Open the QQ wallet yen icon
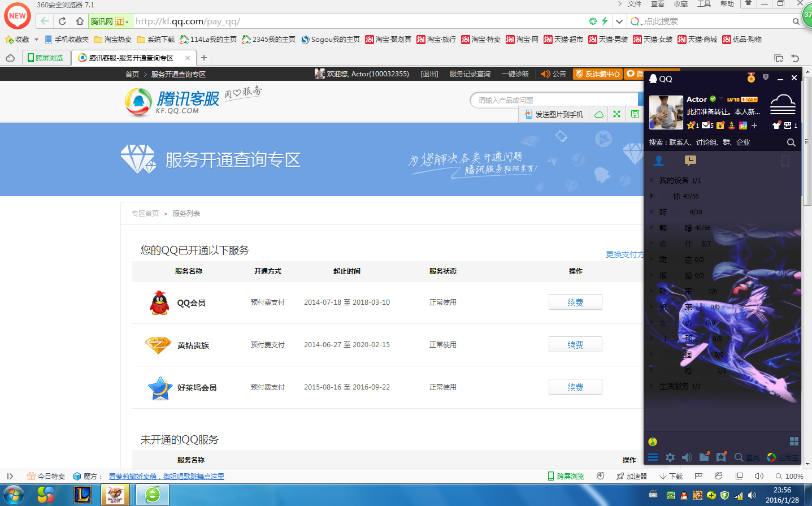The height and width of the screenshot is (506, 812). [720, 126]
